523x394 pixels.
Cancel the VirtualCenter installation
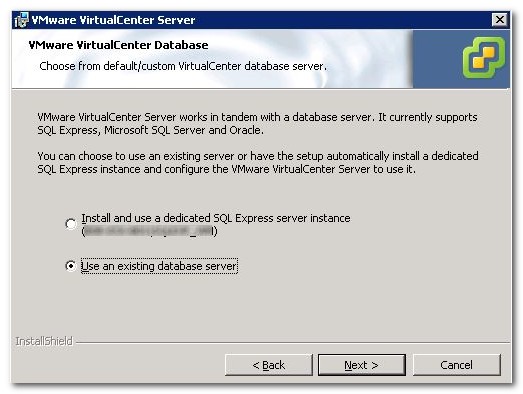pyautogui.click(x=457, y=365)
